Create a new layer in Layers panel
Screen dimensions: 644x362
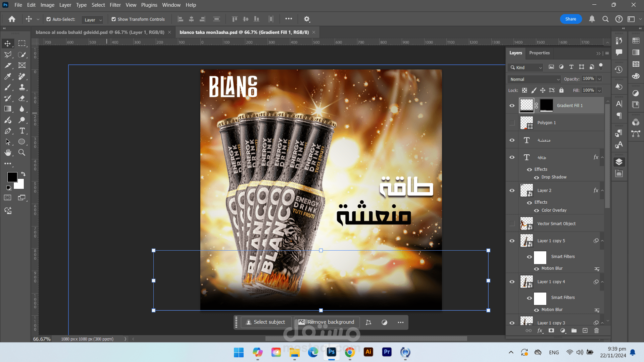[585, 331]
